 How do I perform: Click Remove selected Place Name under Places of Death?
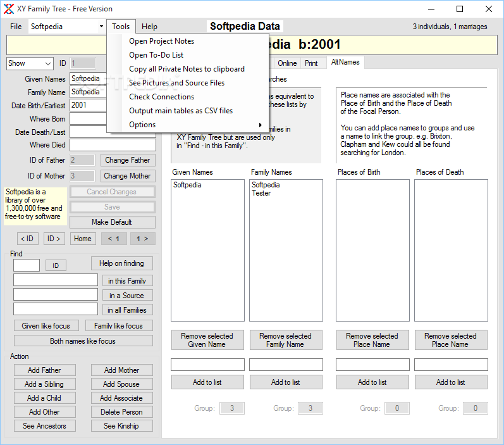point(451,340)
